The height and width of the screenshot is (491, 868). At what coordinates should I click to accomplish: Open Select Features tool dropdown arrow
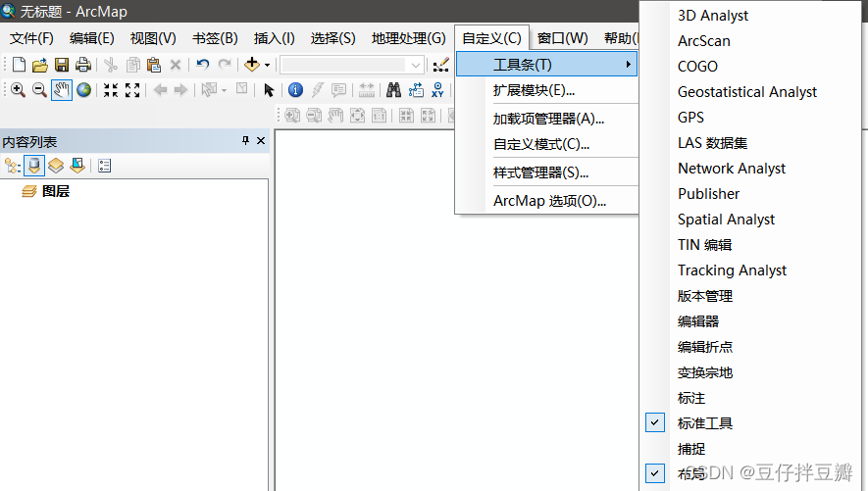(225, 90)
